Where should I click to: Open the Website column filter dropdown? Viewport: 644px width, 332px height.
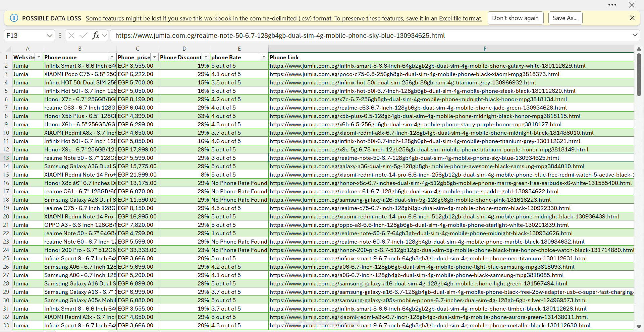click(39, 57)
